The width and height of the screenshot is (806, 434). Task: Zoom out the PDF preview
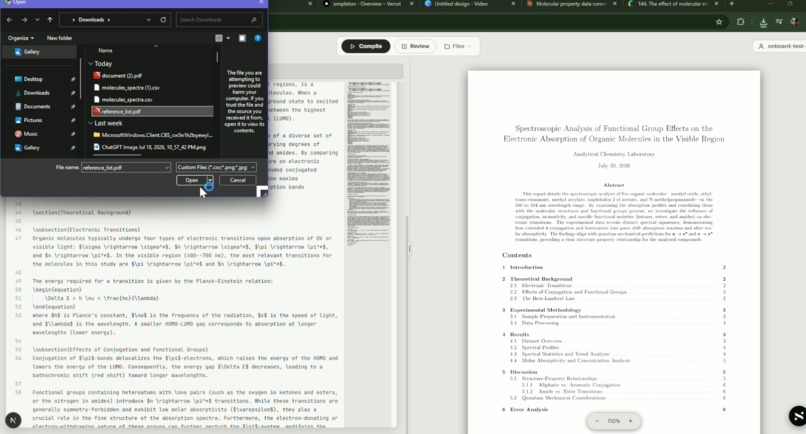point(597,421)
